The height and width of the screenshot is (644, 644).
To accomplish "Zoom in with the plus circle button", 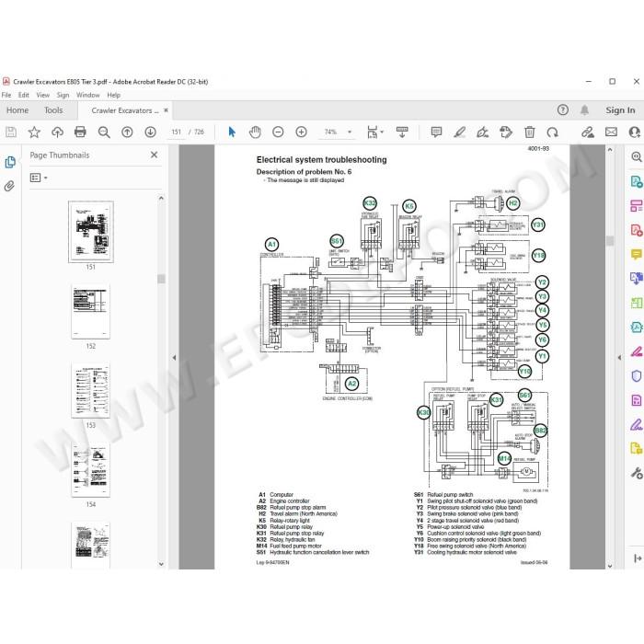I will pos(301,132).
